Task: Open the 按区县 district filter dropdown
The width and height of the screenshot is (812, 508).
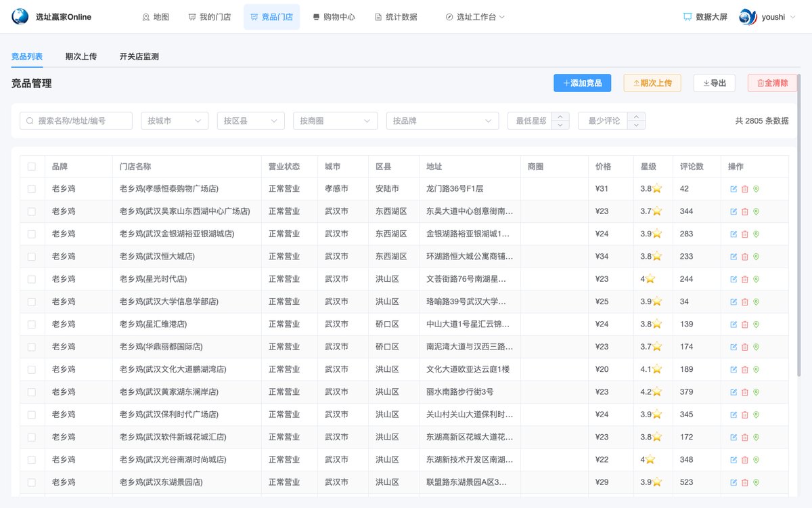Action: coord(250,121)
